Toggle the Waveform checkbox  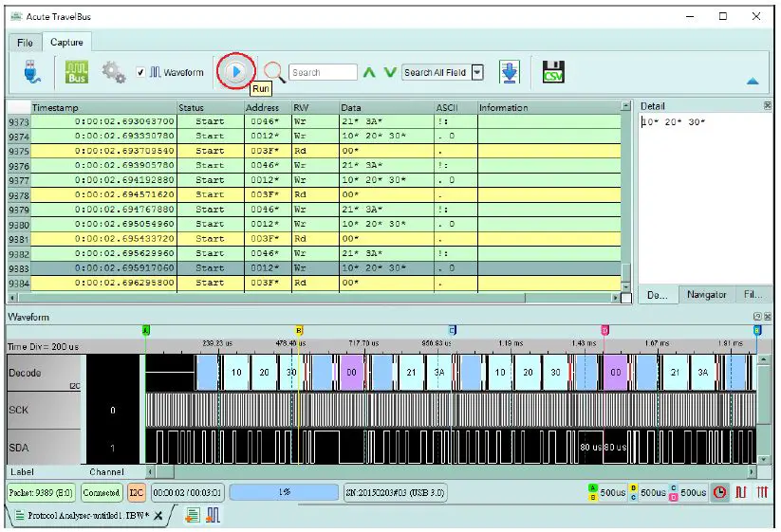click(x=140, y=72)
